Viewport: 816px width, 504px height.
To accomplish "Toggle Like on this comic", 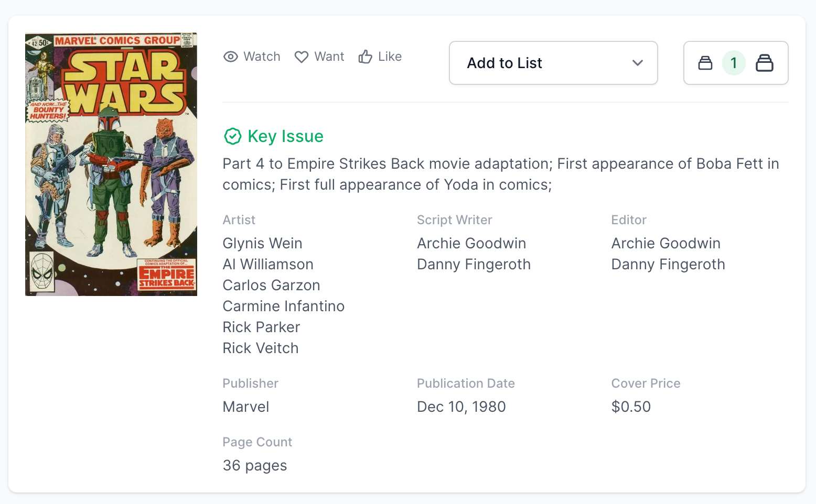I will click(380, 57).
